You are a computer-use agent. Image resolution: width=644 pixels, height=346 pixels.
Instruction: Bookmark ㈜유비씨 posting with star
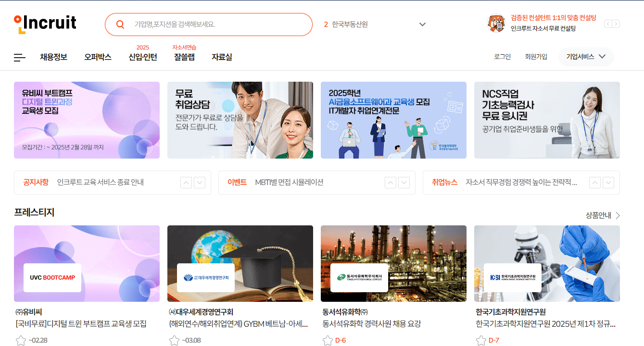tap(21, 341)
